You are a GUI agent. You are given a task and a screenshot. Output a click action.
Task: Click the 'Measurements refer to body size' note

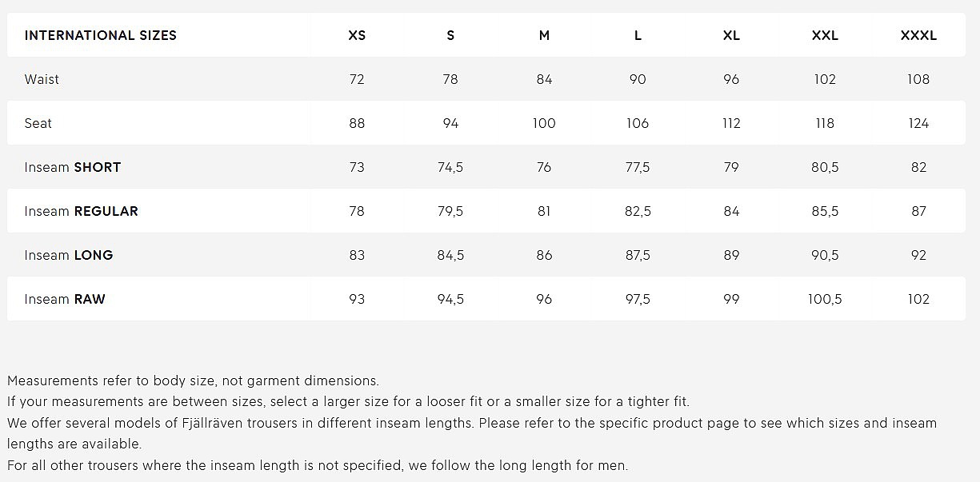pos(193,380)
